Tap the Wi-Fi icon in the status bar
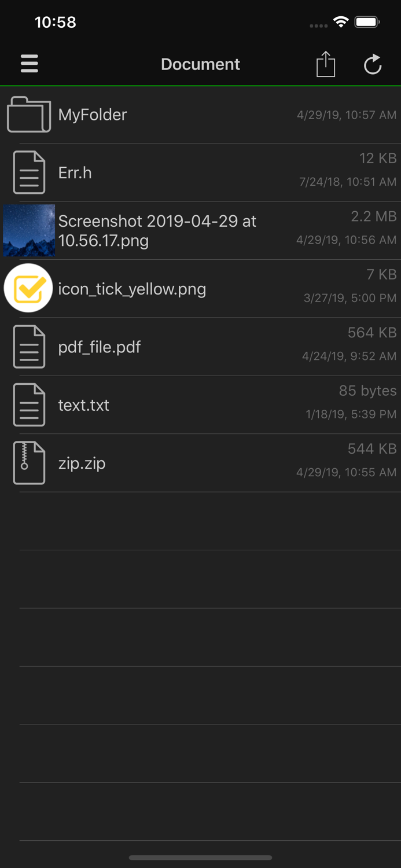The image size is (401, 868). [340, 21]
